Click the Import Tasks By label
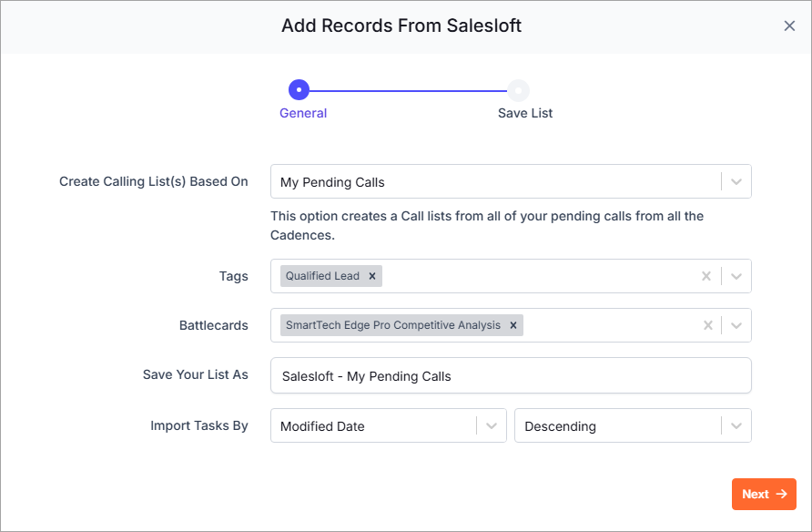This screenshot has width=812, height=532. [199, 425]
